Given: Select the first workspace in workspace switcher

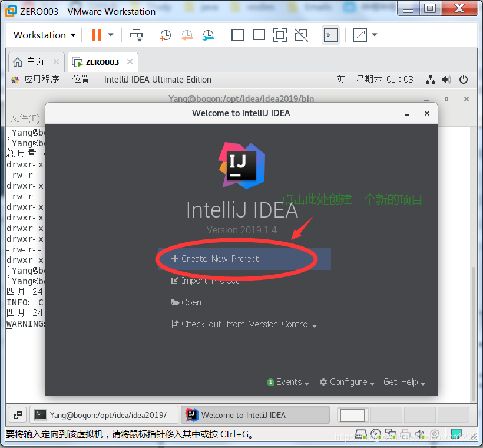Looking at the screenshot, I should [x=352, y=415].
